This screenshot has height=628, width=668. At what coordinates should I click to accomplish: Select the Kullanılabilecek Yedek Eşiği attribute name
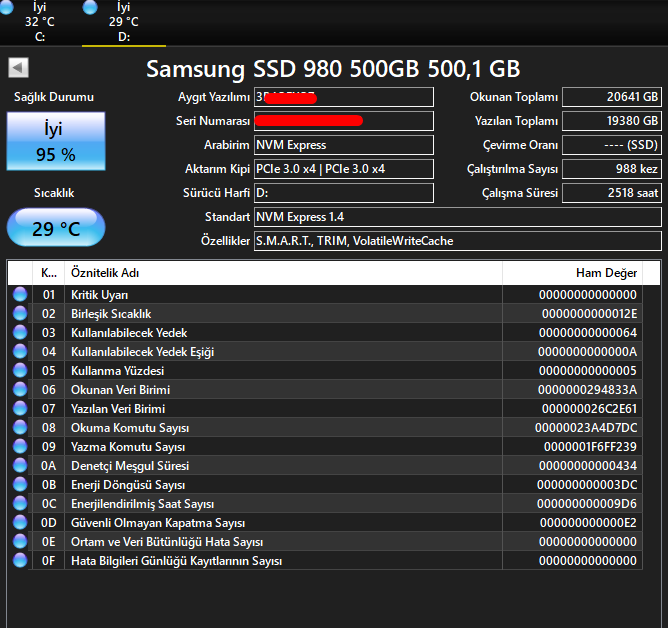tap(142, 352)
